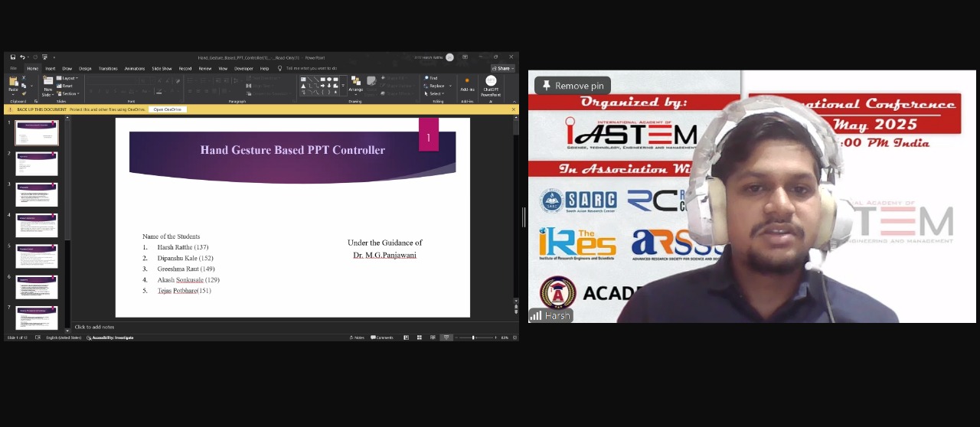The width and height of the screenshot is (980, 427).
Task: Open the Record ribbon tab
Action: point(185,68)
